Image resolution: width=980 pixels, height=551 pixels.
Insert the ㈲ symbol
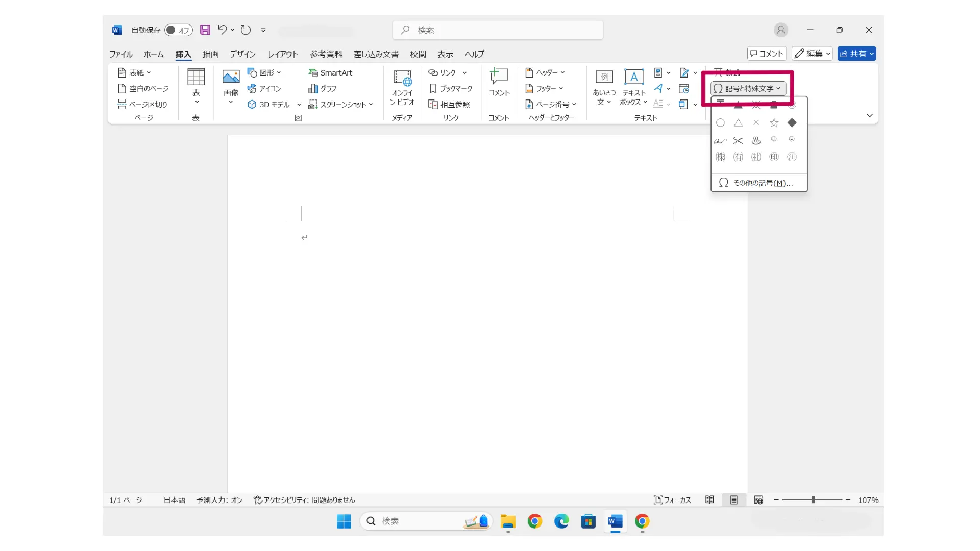[x=738, y=157]
